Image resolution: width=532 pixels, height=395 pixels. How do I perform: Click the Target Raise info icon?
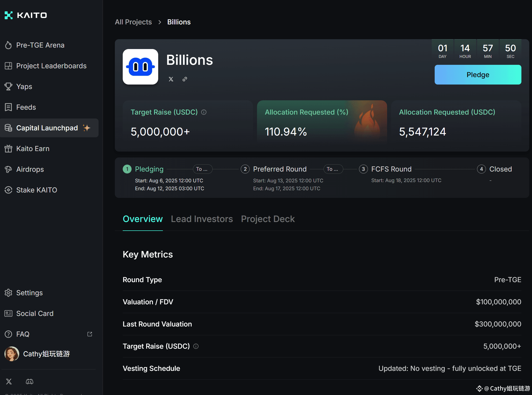[x=204, y=112]
